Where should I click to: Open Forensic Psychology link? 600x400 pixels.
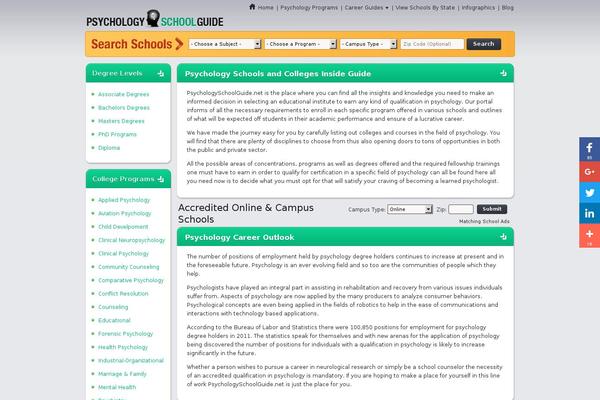126,334
